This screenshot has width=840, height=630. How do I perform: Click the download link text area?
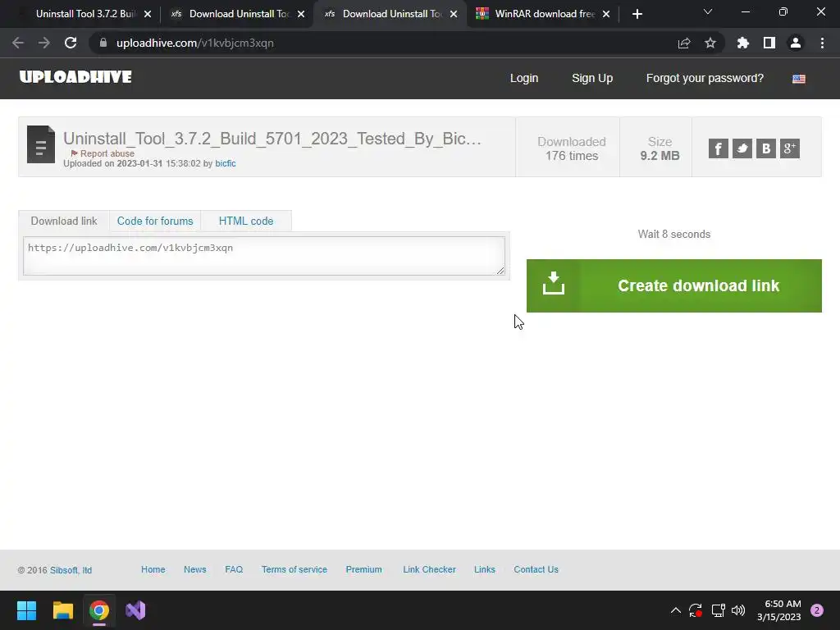263,256
